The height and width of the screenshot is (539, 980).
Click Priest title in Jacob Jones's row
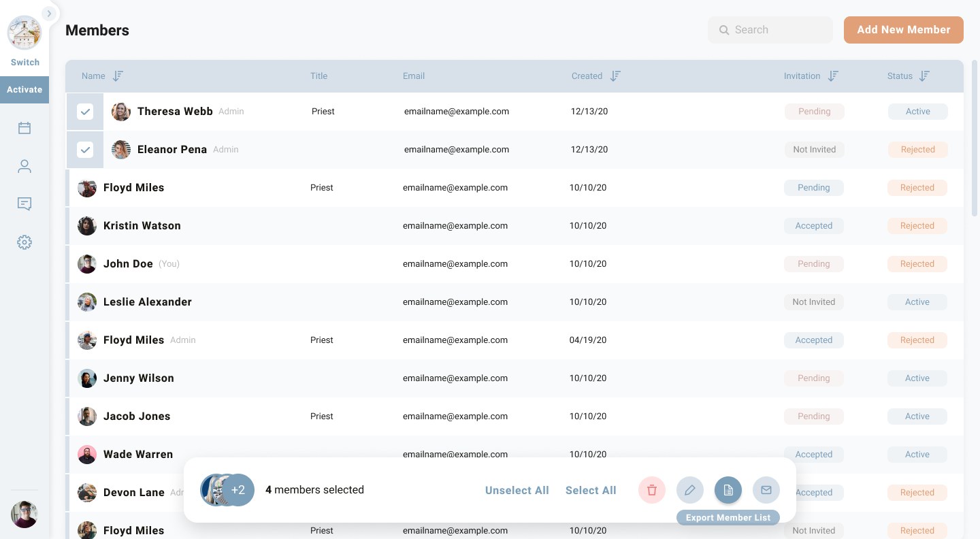coord(322,416)
